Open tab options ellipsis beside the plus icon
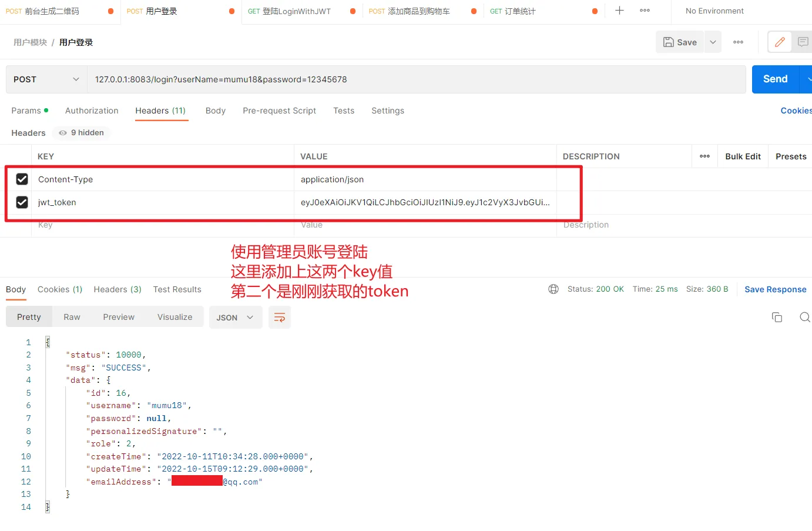Image resolution: width=812 pixels, height=531 pixels. (x=645, y=11)
